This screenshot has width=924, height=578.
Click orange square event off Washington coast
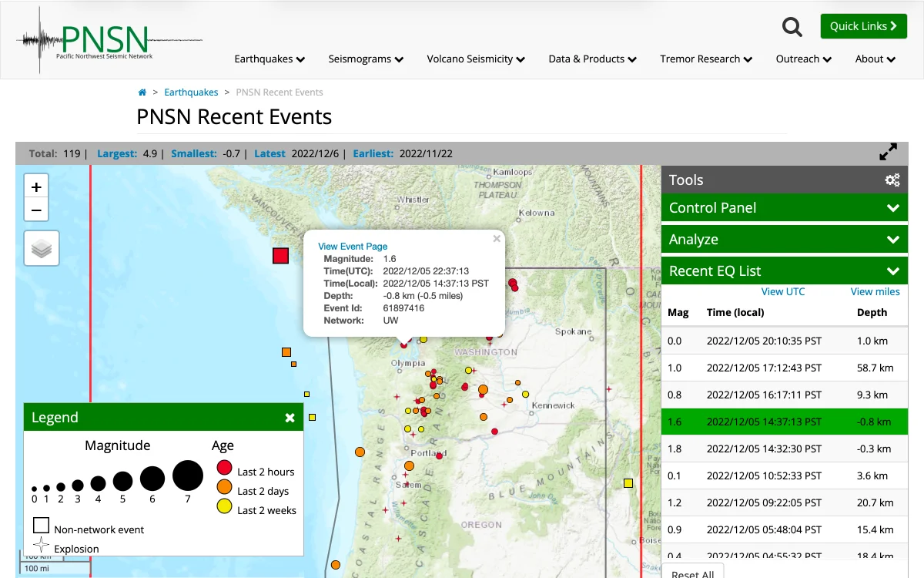point(286,352)
